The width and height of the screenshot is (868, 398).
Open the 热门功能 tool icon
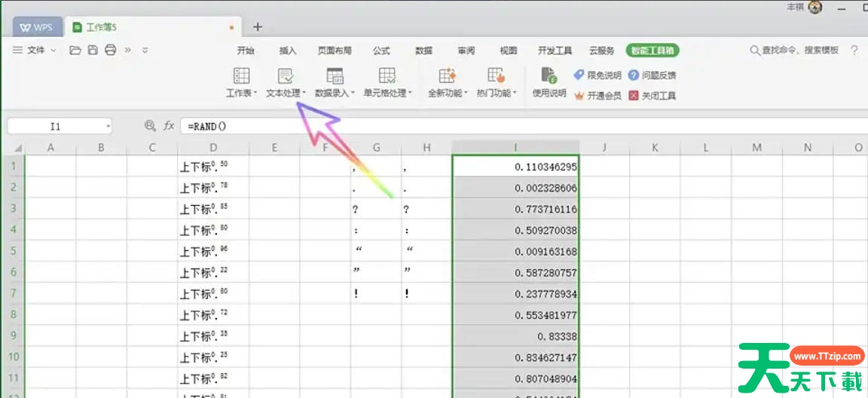coord(496,76)
